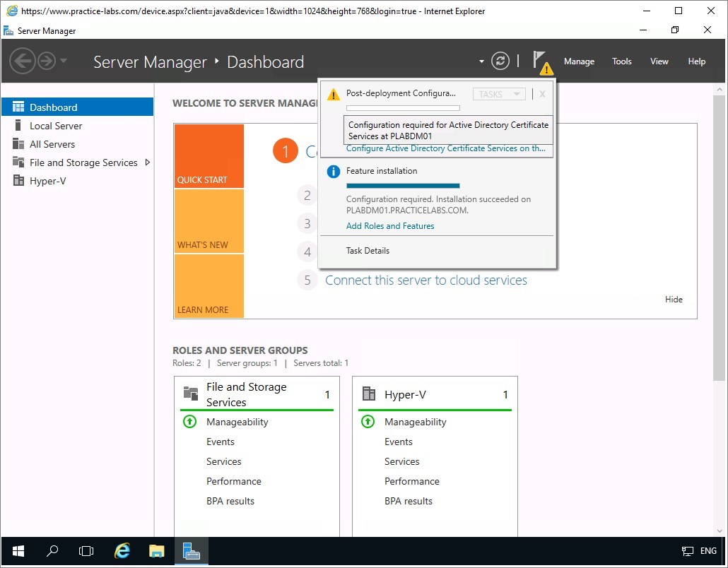This screenshot has width=728, height=568.
Task: Select All Servers in the sidebar
Action: point(78,144)
